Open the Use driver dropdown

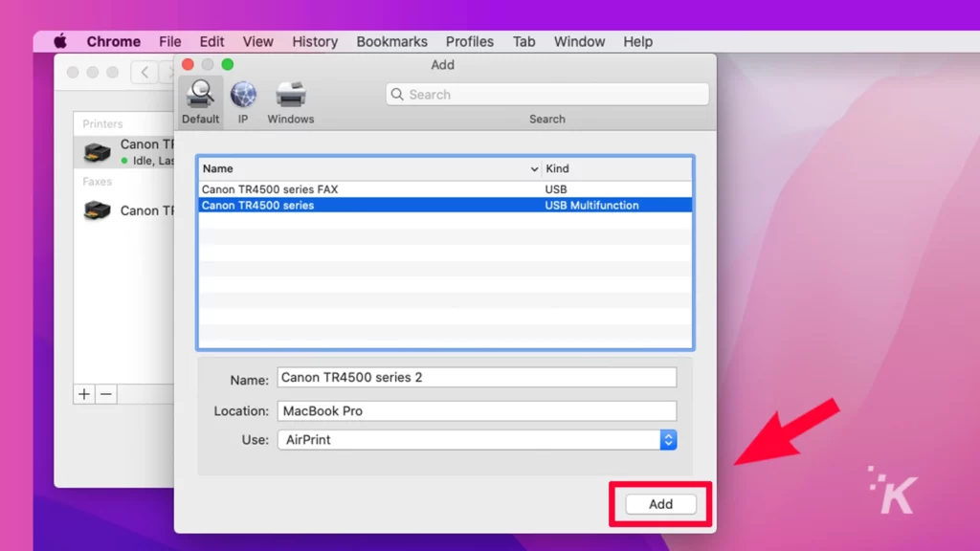[477, 440]
